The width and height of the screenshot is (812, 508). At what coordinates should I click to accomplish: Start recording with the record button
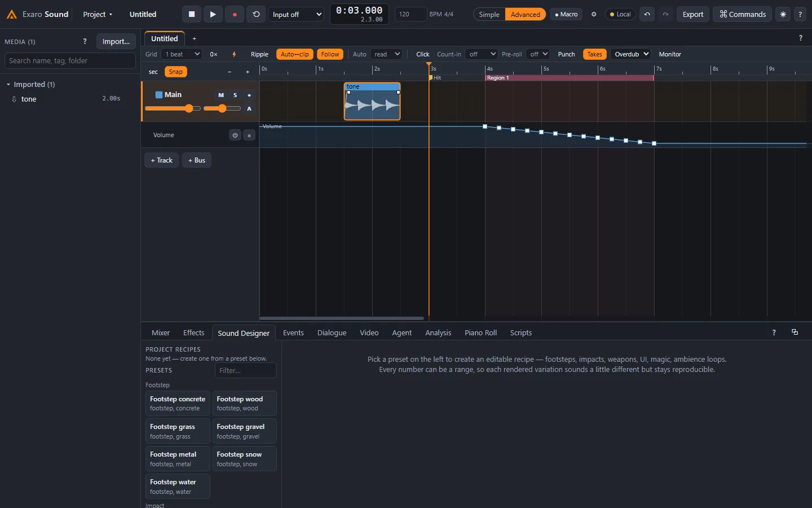click(235, 14)
